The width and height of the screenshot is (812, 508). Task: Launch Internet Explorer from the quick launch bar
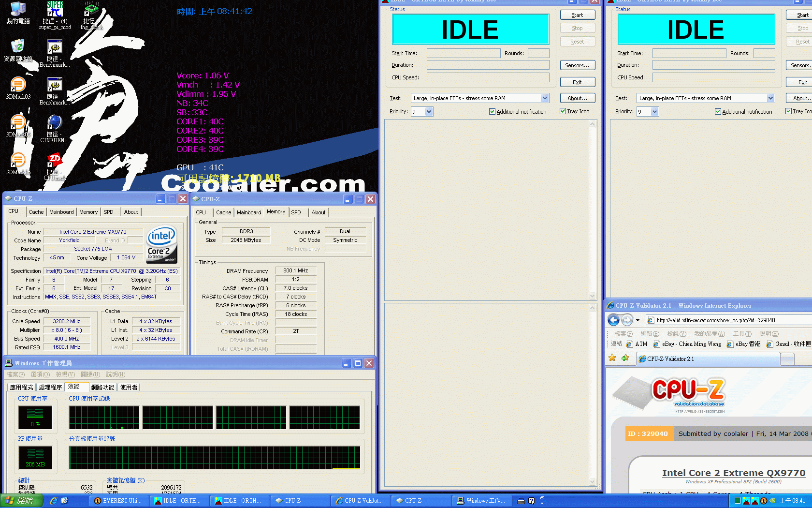click(53, 501)
